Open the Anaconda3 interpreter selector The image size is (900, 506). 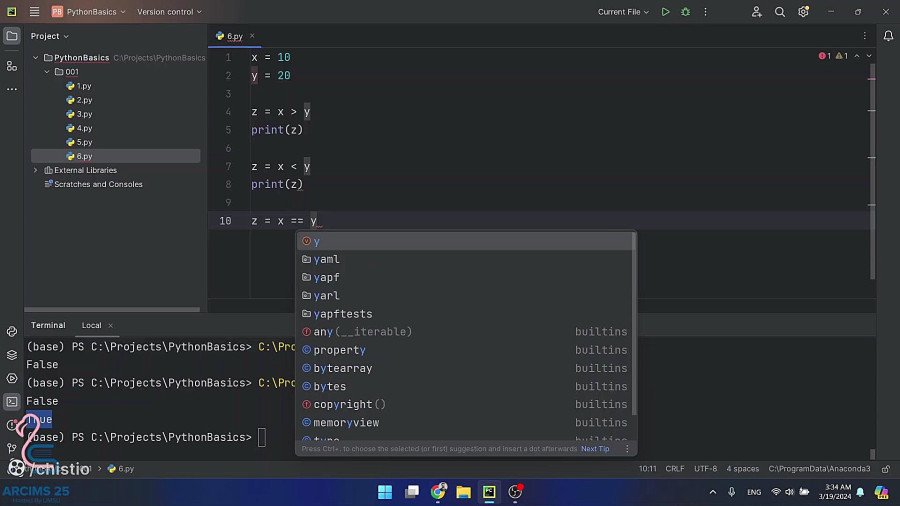point(819,469)
